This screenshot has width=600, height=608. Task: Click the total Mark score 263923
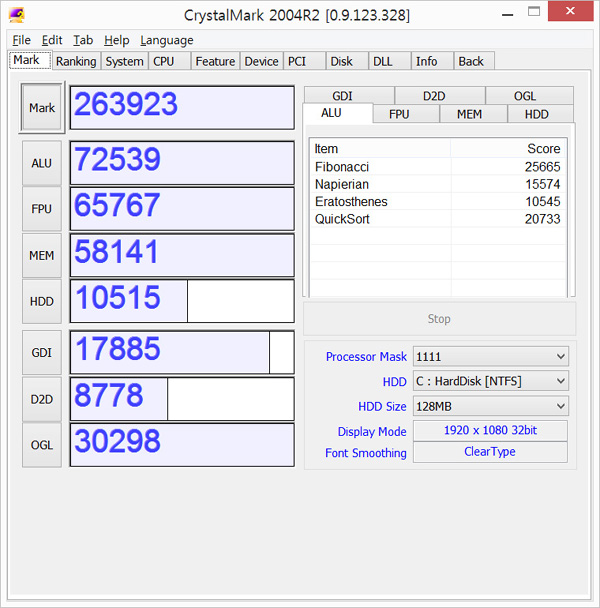pyautogui.click(x=182, y=107)
